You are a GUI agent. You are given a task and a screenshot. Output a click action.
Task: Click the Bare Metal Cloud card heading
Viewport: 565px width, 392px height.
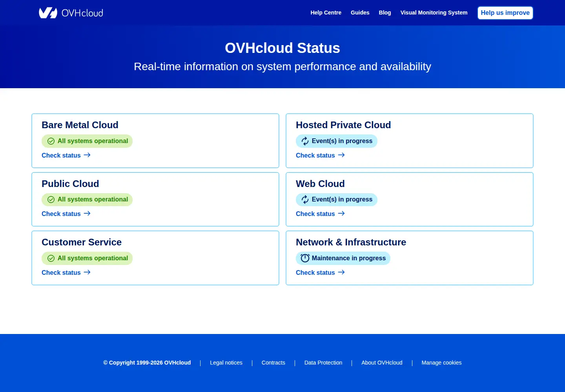(80, 125)
